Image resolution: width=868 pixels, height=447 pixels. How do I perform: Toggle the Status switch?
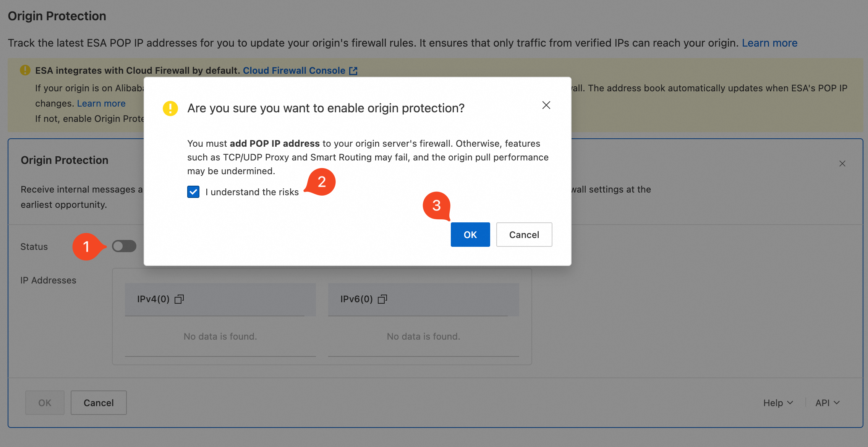(x=124, y=246)
